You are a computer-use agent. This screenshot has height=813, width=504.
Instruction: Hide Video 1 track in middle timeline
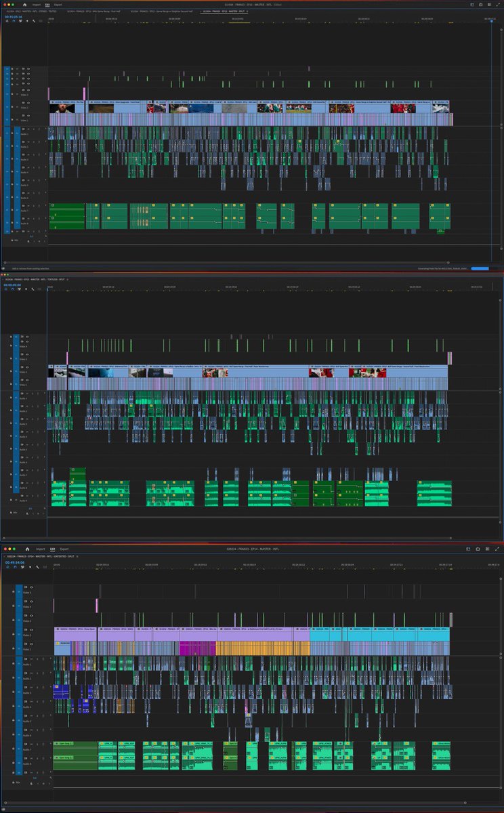27,379
